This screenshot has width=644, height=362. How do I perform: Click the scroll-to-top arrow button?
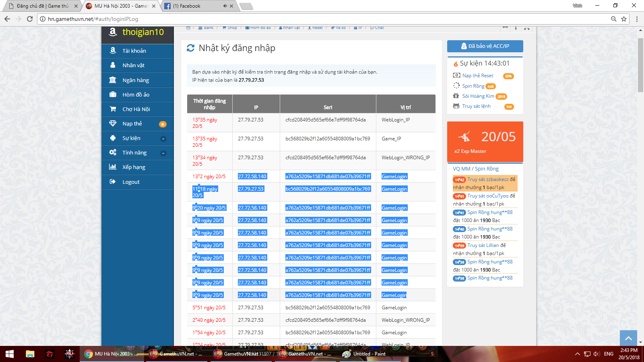click(x=628, y=338)
